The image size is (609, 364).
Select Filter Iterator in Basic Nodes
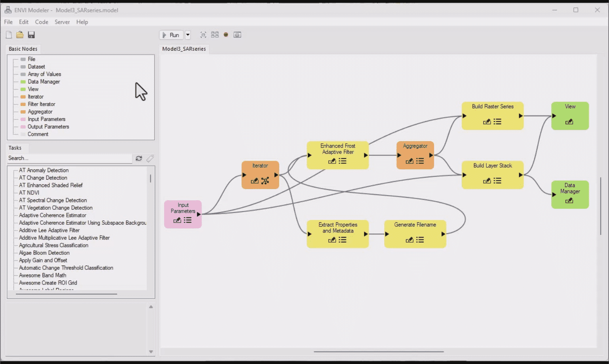[42, 104]
